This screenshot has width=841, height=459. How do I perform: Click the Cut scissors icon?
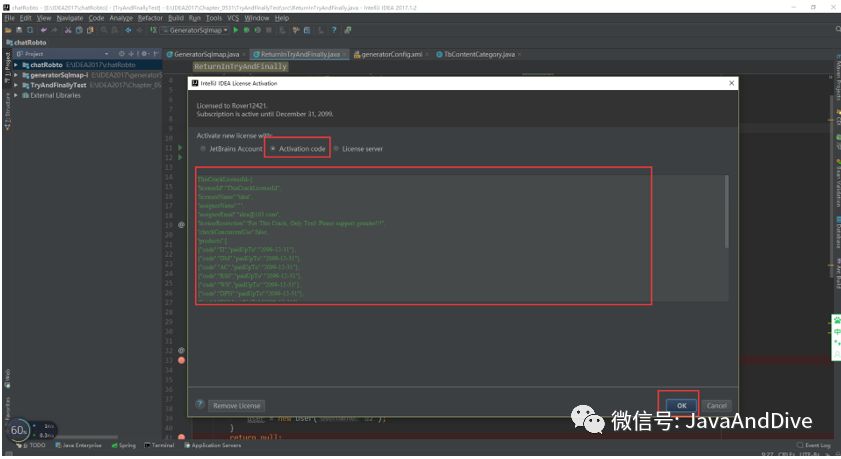click(68, 30)
